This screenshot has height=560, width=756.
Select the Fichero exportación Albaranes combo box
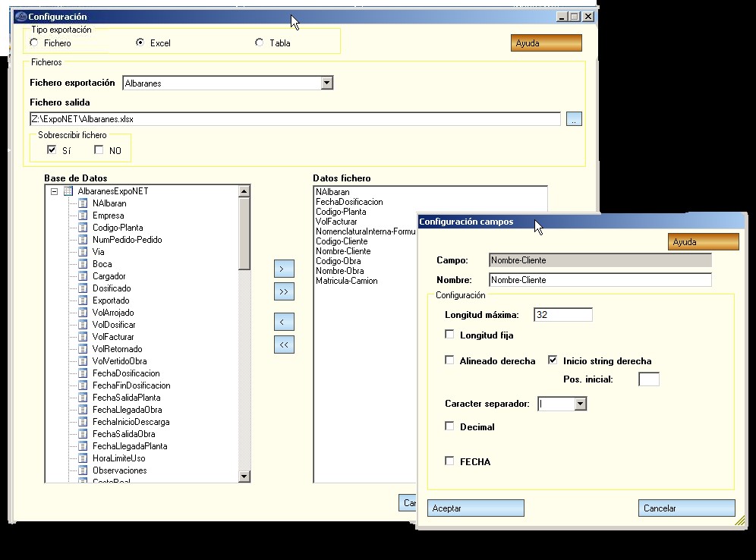click(228, 83)
